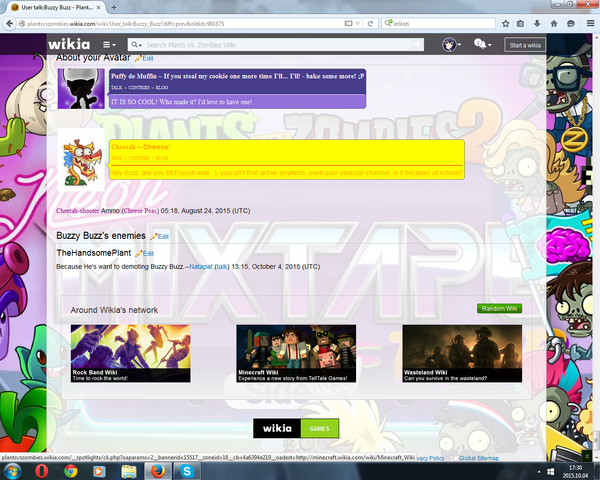Open Skype from the taskbar
Screen dimensions: 600x480
[187, 471]
